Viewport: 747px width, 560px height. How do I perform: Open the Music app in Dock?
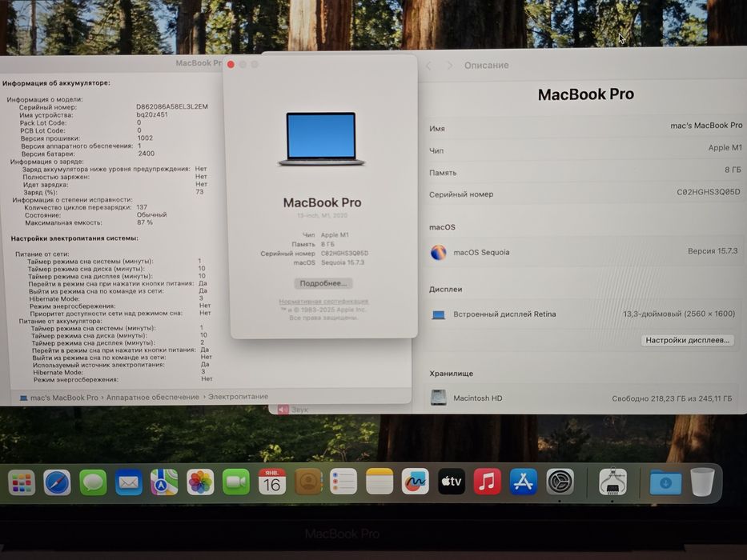(x=488, y=482)
